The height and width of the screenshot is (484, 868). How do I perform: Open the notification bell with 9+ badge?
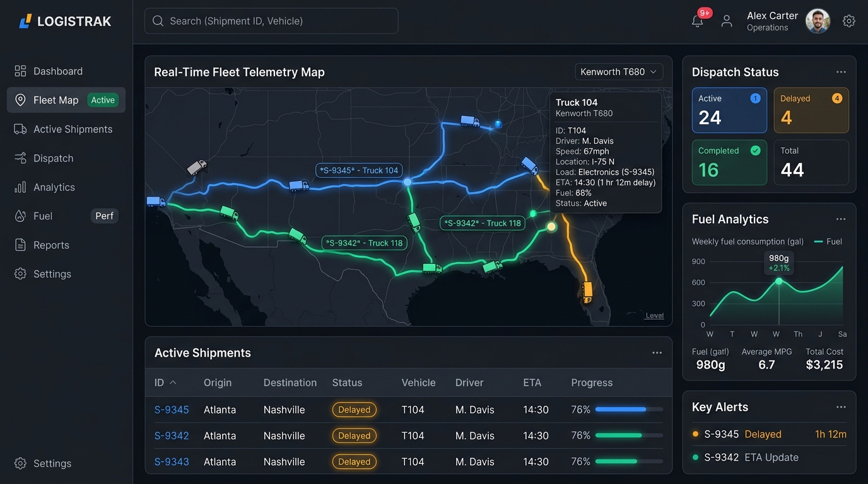pyautogui.click(x=697, y=21)
